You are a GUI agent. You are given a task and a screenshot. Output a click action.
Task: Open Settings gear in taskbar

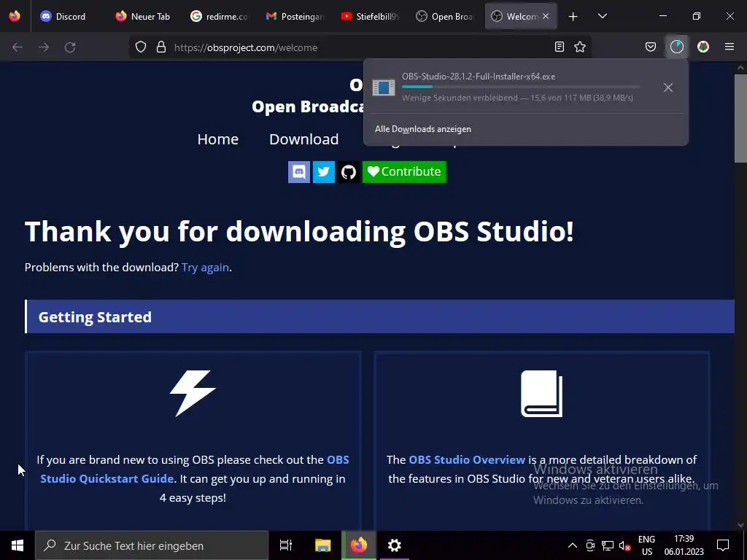point(395,545)
